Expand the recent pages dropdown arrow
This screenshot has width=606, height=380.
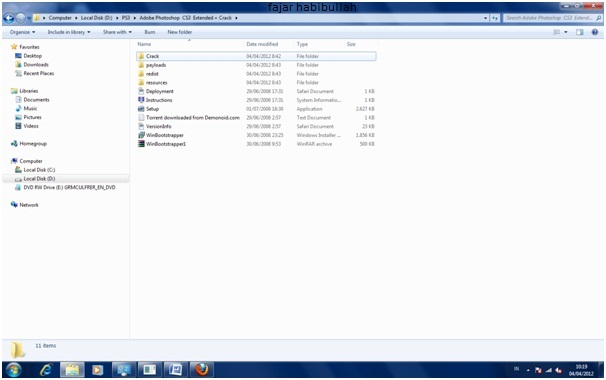click(x=29, y=18)
